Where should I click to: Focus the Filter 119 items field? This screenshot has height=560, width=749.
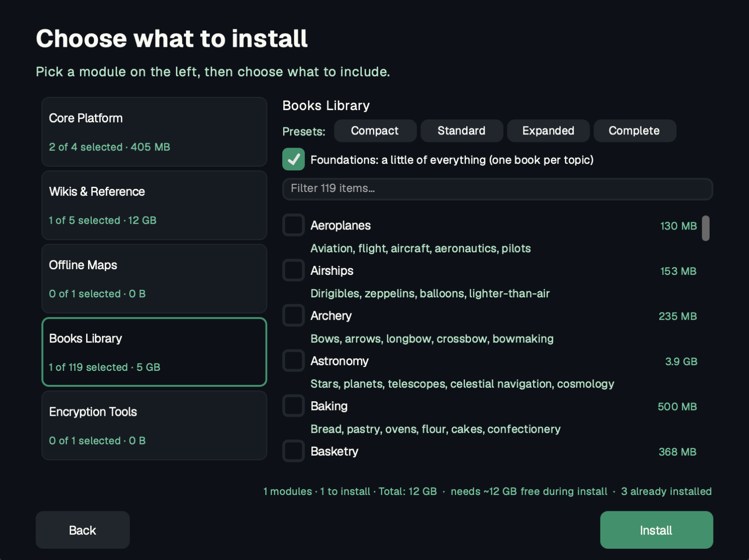[x=498, y=189]
